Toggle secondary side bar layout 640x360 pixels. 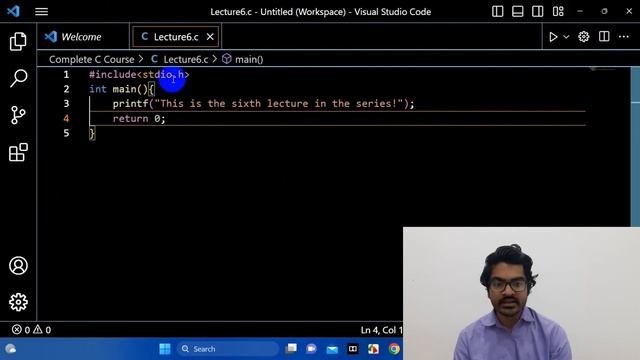538,11
